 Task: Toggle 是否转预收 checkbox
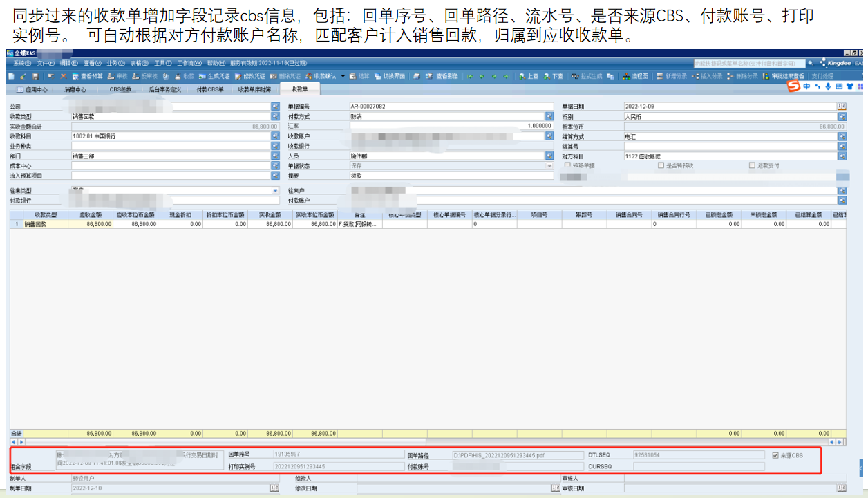click(x=661, y=165)
